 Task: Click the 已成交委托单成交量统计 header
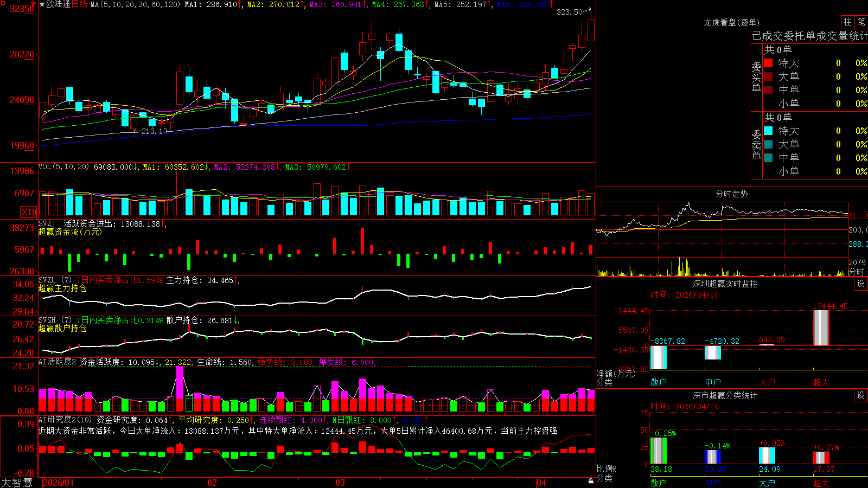(x=809, y=36)
